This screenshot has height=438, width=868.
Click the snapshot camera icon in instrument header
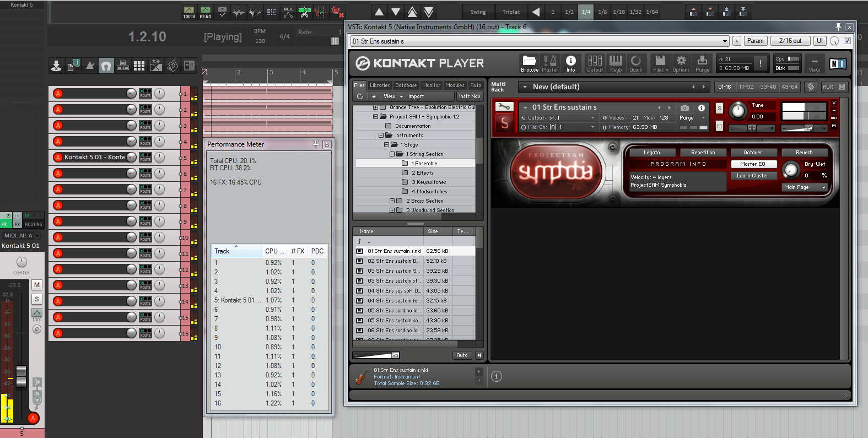click(x=684, y=108)
